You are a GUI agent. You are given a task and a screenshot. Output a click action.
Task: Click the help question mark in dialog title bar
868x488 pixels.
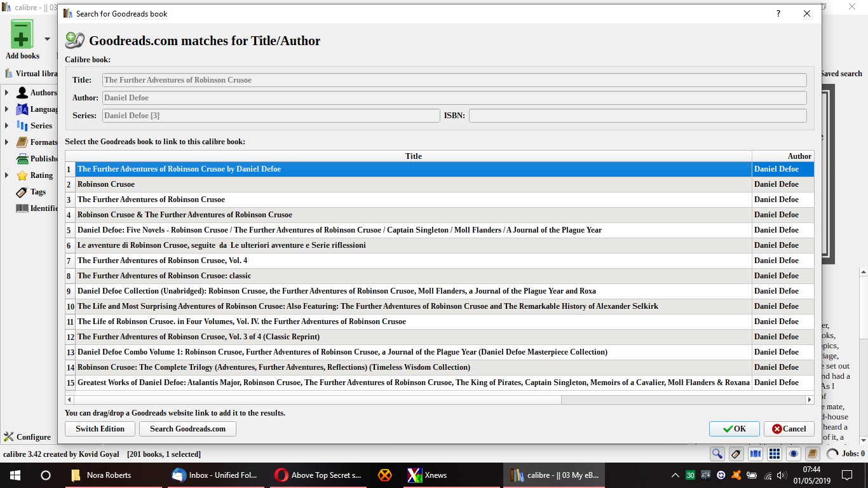tap(778, 13)
